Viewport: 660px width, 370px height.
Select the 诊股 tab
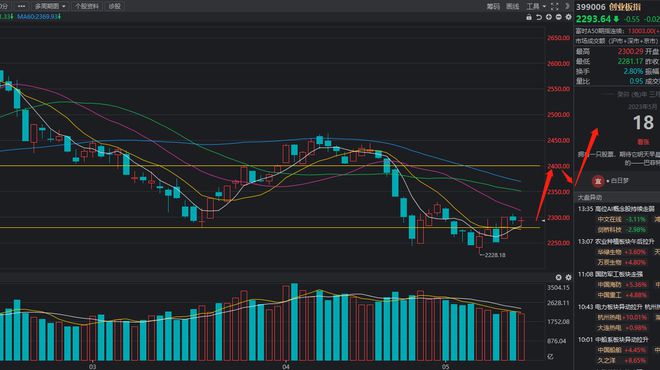coord(114,6)
